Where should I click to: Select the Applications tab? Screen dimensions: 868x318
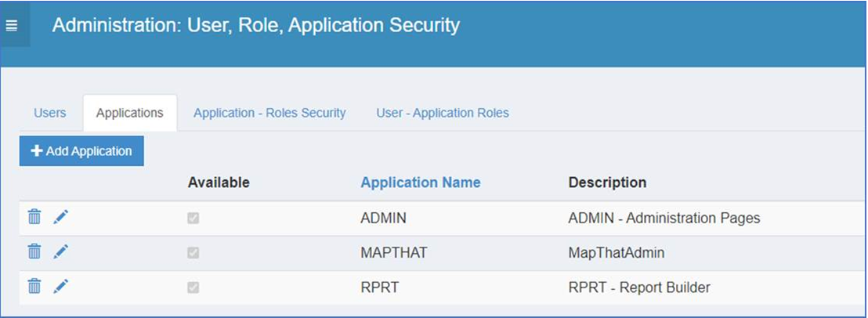point(129,113)
